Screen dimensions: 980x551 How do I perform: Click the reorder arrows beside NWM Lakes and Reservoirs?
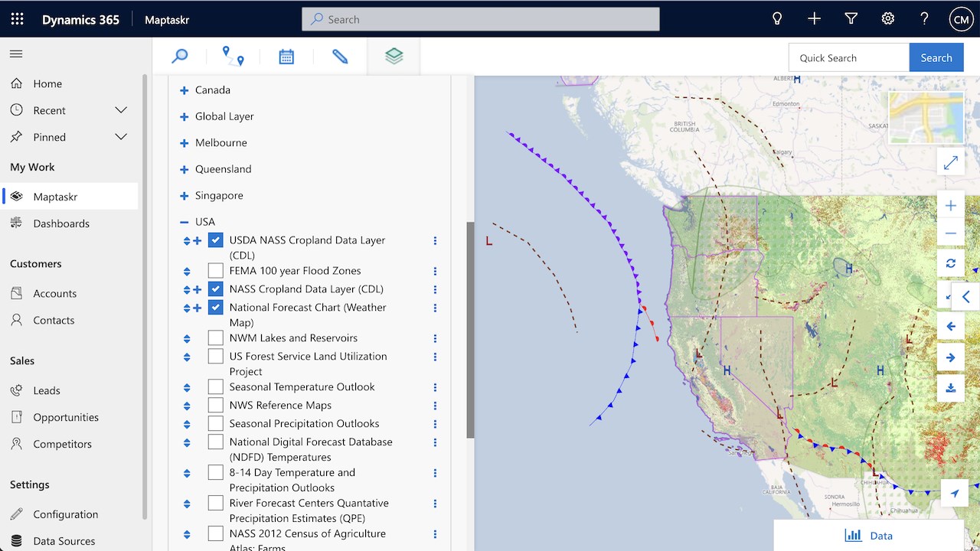(x=187, y=338)
